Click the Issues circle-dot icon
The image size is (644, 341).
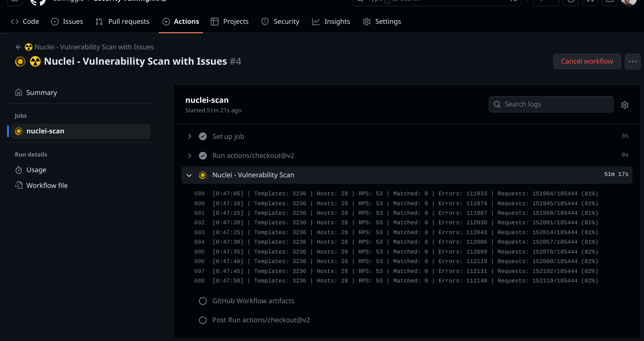click(x=55, y=21)
